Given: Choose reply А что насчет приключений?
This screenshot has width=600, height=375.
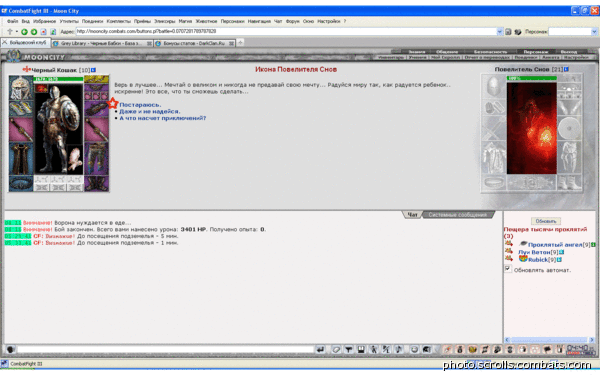Looking at the screenshot, I should point(163,118).
